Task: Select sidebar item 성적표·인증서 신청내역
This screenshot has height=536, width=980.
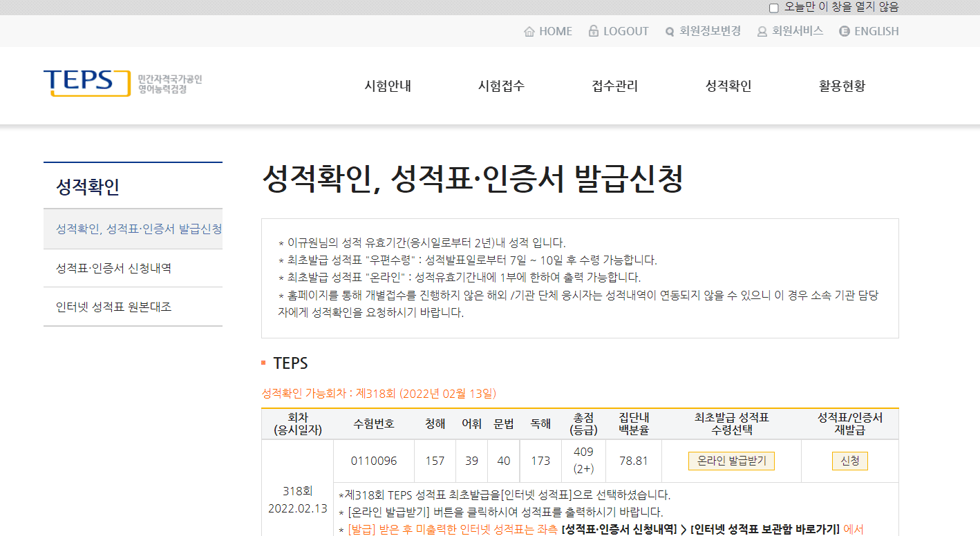Action: coord(133,268)
